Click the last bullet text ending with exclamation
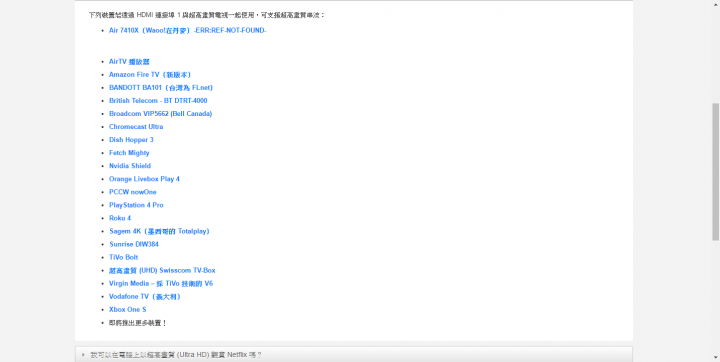The image size is (720, 362). 138,323
